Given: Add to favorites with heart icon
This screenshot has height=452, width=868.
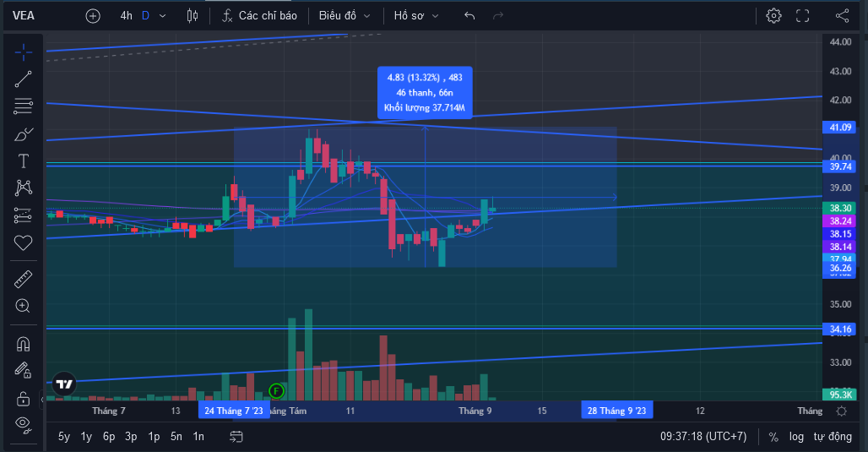Looking at the screenshot, I should point(24,242).
